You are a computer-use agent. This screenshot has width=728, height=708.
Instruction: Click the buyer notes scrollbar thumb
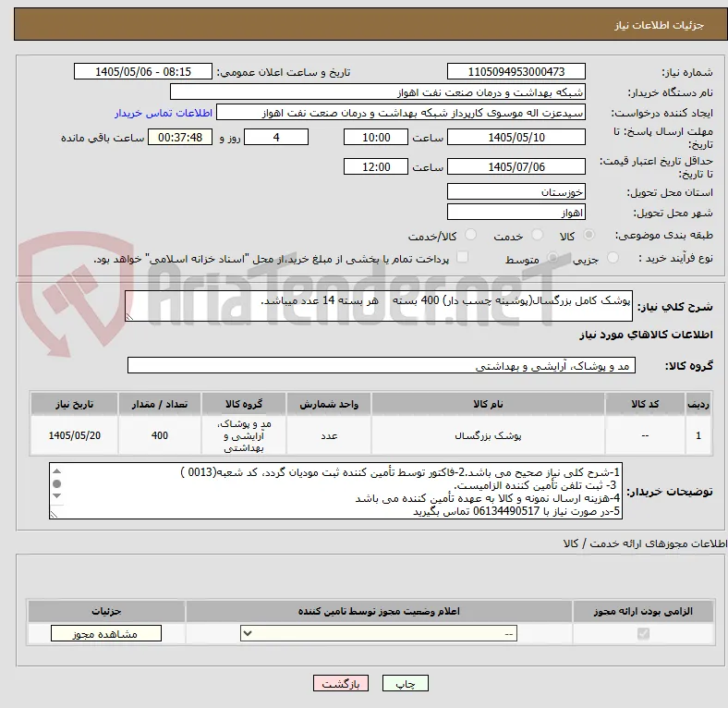coord(56,484)
